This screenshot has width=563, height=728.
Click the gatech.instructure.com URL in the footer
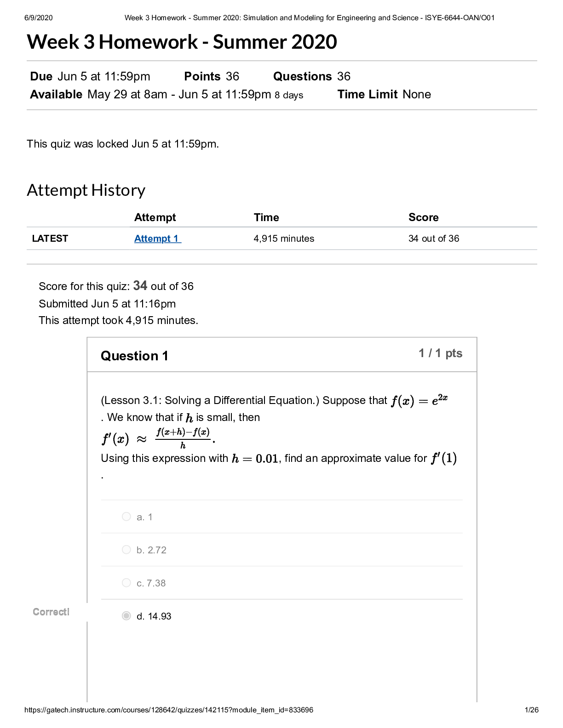[168, 710]
